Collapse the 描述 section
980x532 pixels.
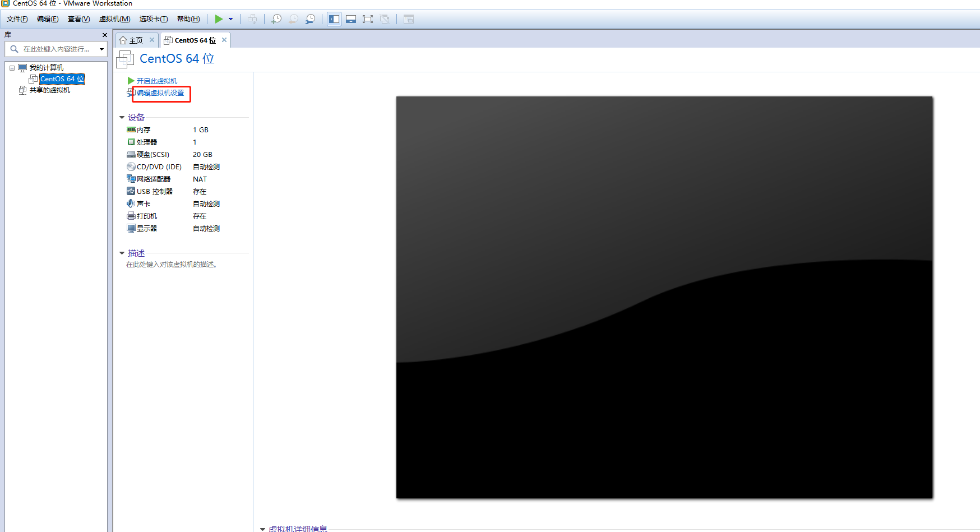point(122,253)
